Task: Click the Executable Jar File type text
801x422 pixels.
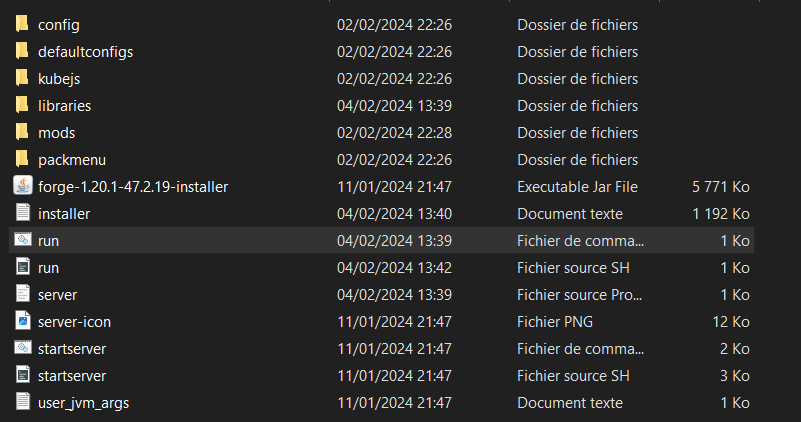Action: pyautogui.click(x=577, y=186)
